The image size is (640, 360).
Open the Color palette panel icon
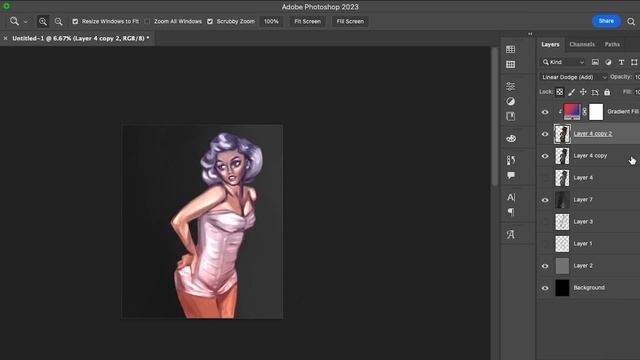(511, 139)
